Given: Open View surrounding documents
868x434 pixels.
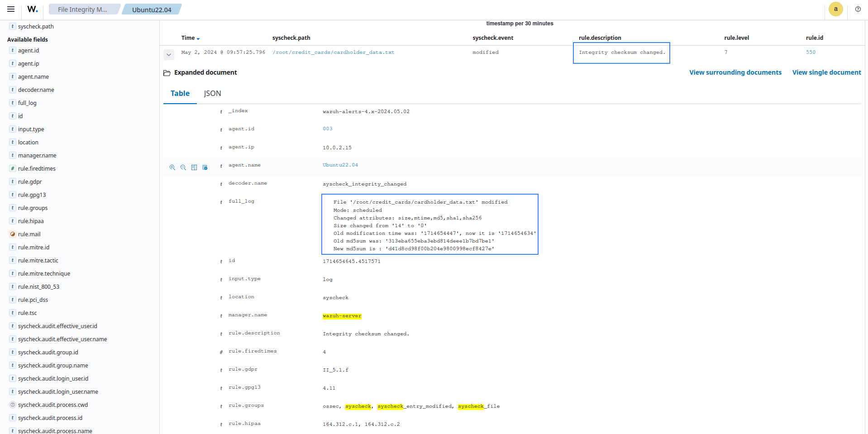Looking at the screenshot, I should (x=735, y=72).
